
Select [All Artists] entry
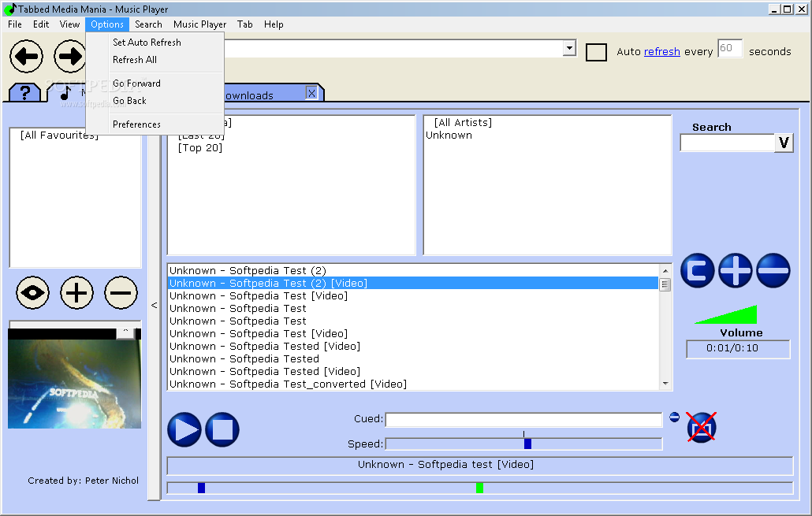pyautogui.click(x=463, y=123)
